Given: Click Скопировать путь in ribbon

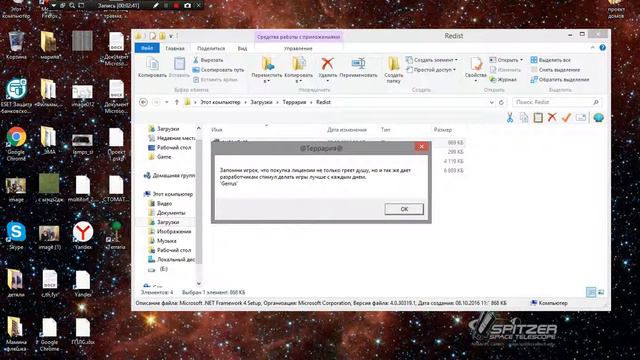Looking at the screenshot, I should click(x=218, y=70).
